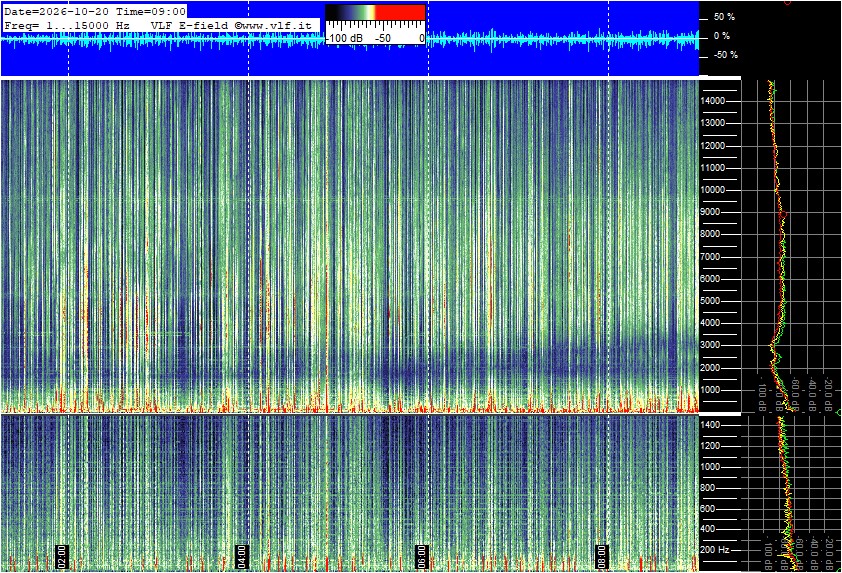Click the 6000 frequency axis label
842x573 pixels.
(x=710, y=279)
